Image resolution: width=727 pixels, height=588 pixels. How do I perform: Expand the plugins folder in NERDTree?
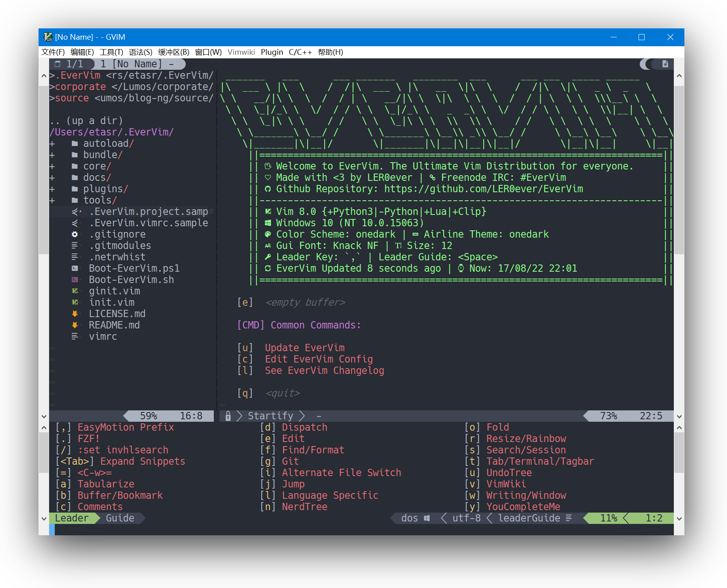[x=52, y=189]
